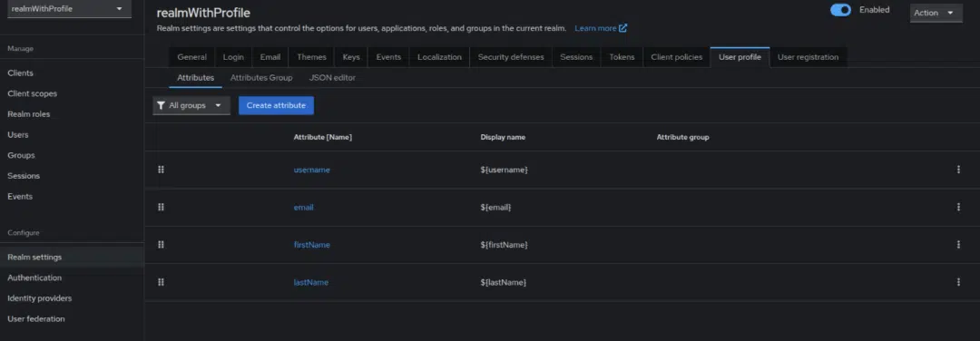Click the drag handle for lastName row

[x=161, y=282]
